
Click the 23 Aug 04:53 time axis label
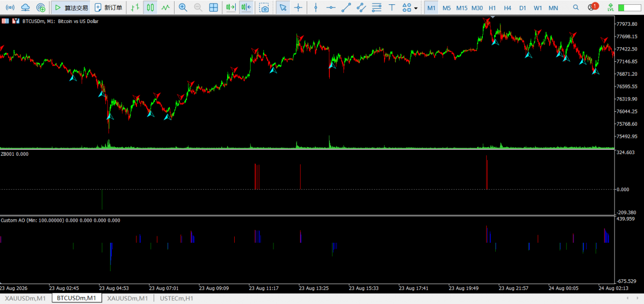[113, 288]
